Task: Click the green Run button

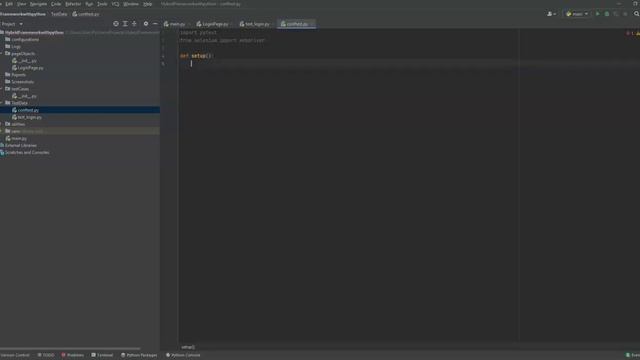Action: 598,14
